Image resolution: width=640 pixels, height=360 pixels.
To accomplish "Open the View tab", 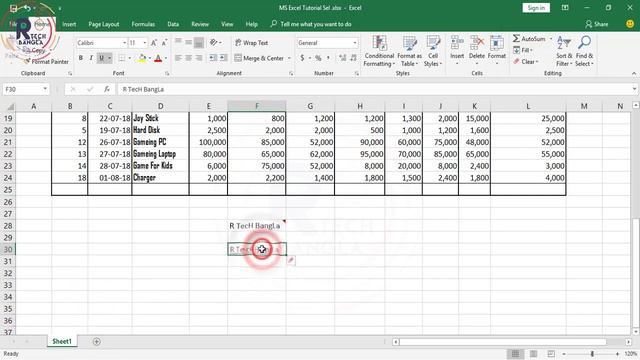I will (x=227, y=24).
